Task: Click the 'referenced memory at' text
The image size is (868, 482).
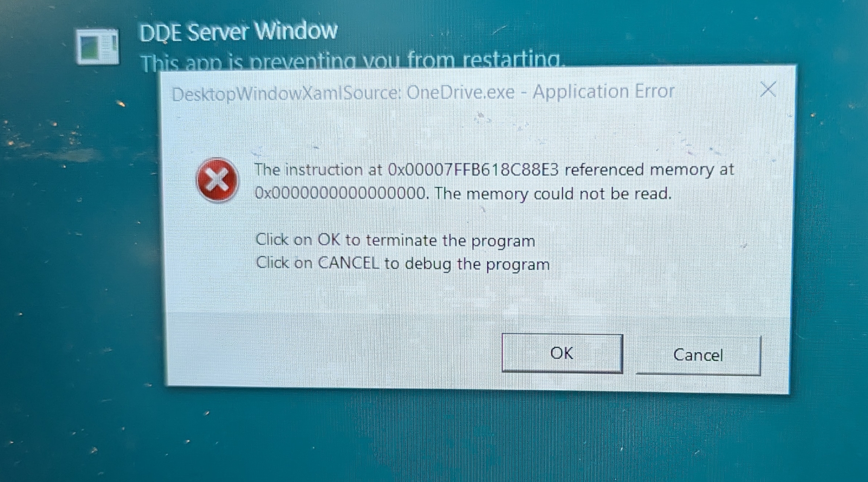Action: [649, 170]
